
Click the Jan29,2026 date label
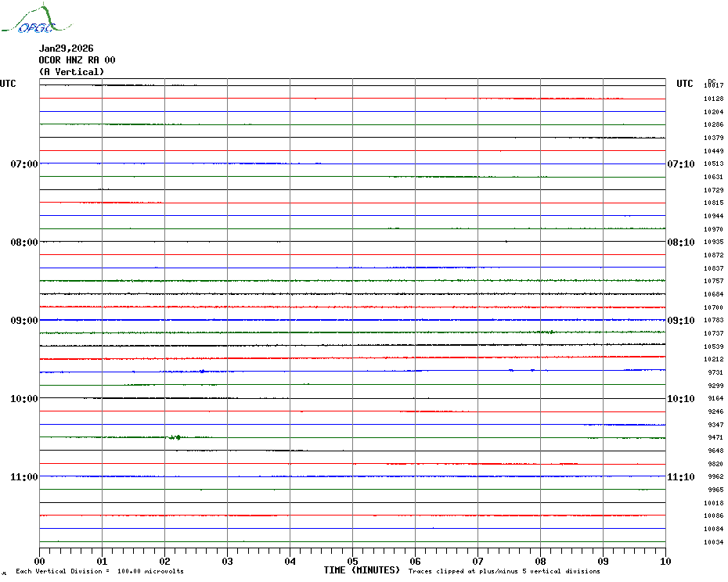66,48
